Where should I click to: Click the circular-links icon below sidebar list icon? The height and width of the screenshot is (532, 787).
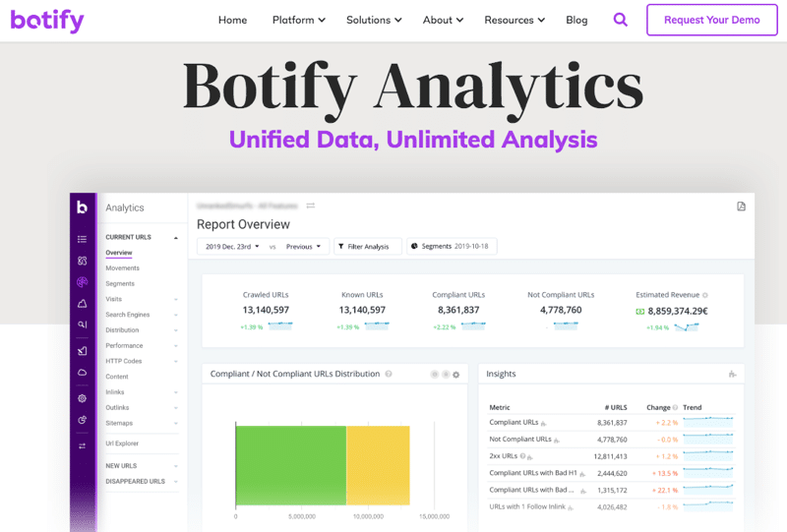click(83, 261)
